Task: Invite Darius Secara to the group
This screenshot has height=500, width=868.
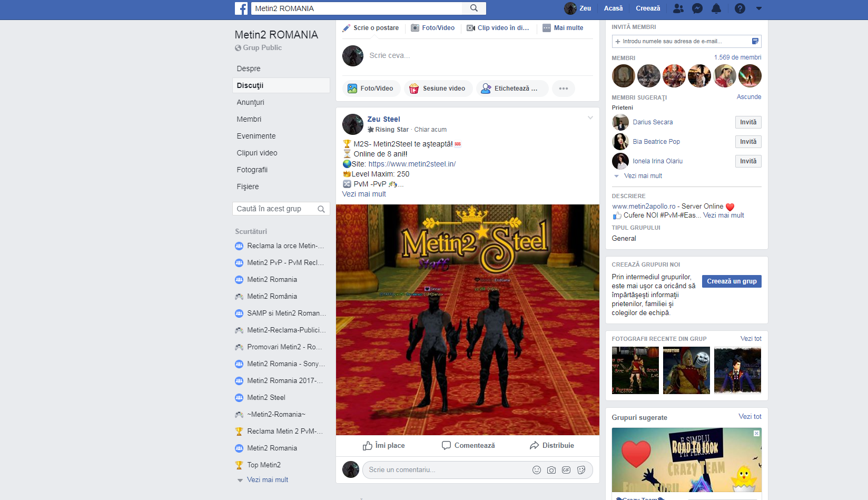Action: [x=748, y=122]
